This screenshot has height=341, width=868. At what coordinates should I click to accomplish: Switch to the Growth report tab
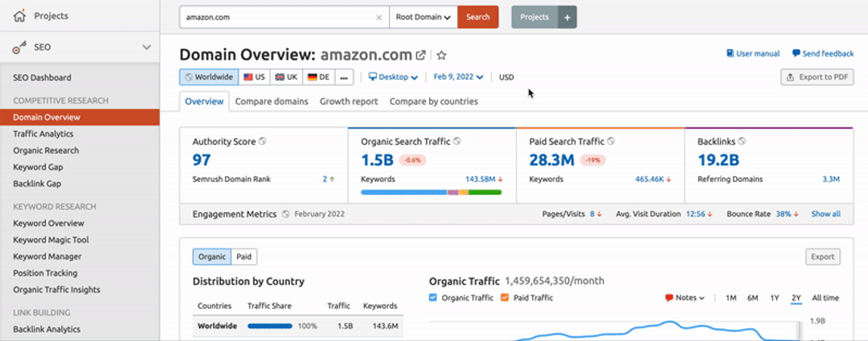pyautogui.click(x=349, y=101)
